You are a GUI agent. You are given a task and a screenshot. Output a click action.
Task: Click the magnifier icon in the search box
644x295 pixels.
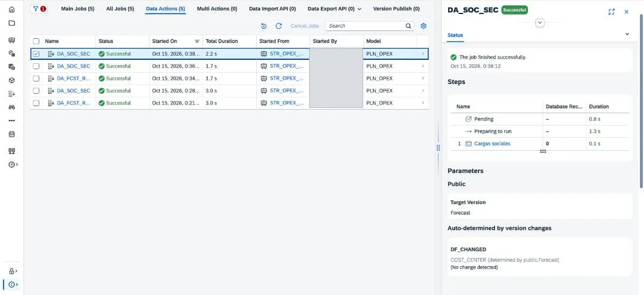click(x=408, y=26)
